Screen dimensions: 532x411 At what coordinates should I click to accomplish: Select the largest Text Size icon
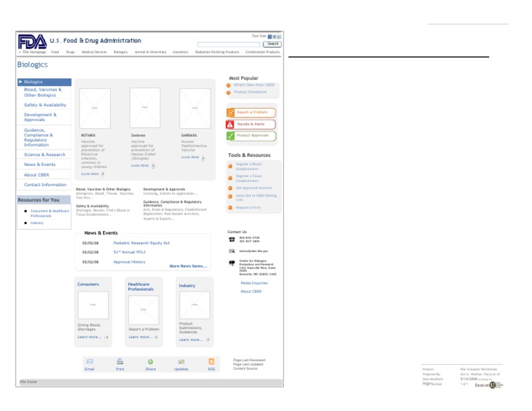tap(279, 37)
